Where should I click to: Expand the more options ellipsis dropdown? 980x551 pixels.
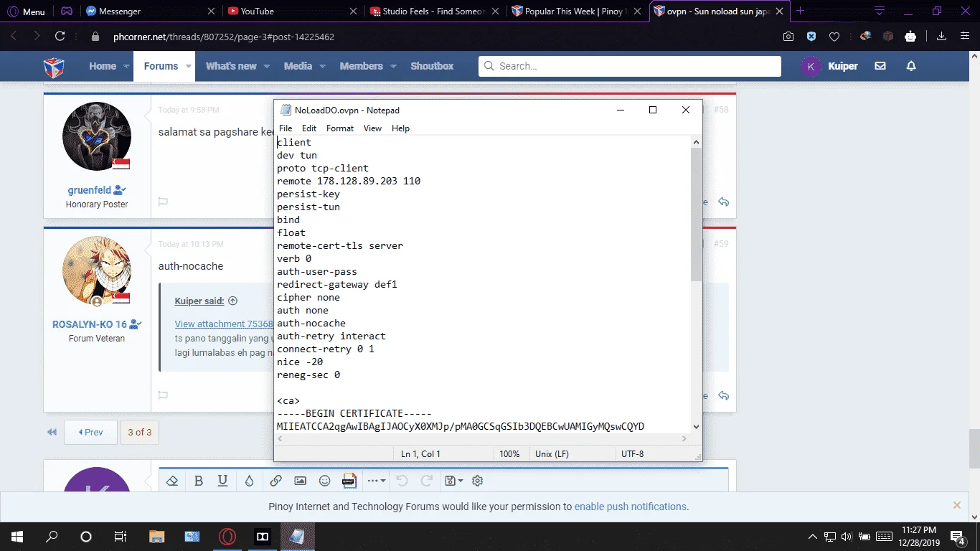pyautogui.click(x=377, y=481)
